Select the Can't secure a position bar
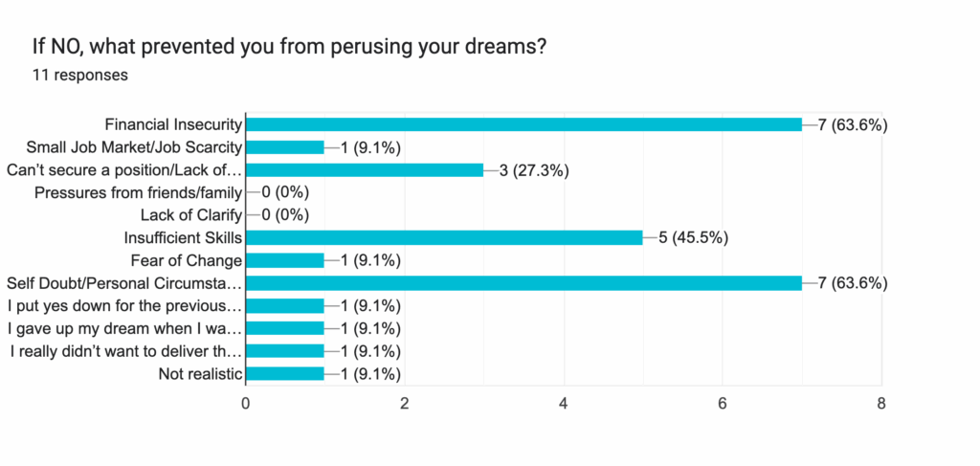 (x=365, y=170)
